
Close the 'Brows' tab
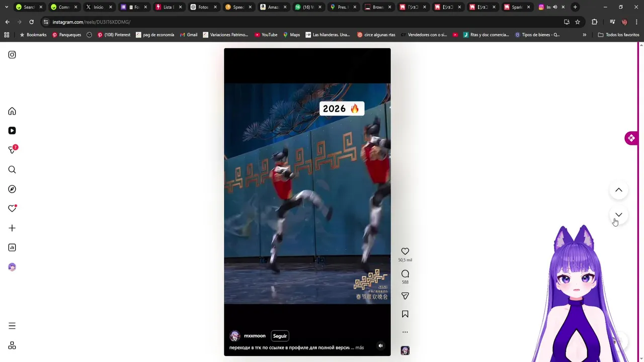point(389,7)
